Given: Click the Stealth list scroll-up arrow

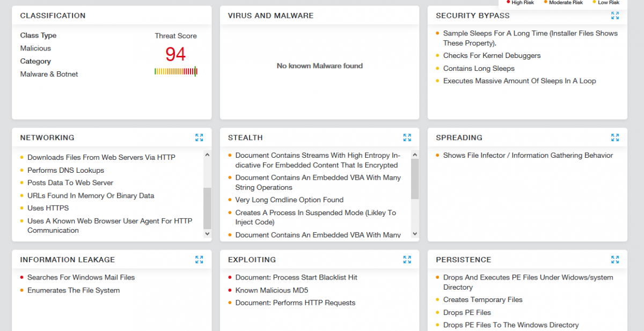Looking at the screenshot, I should pos(414,155).
